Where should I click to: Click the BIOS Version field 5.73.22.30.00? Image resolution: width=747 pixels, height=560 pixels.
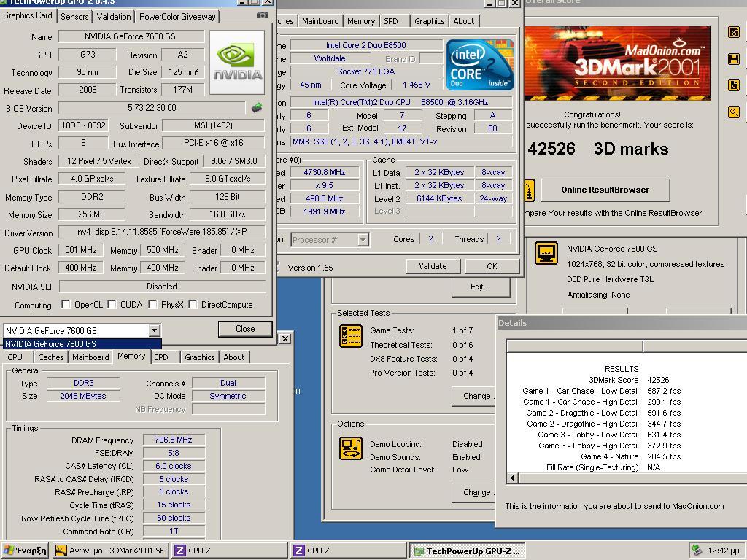(152, 108)
